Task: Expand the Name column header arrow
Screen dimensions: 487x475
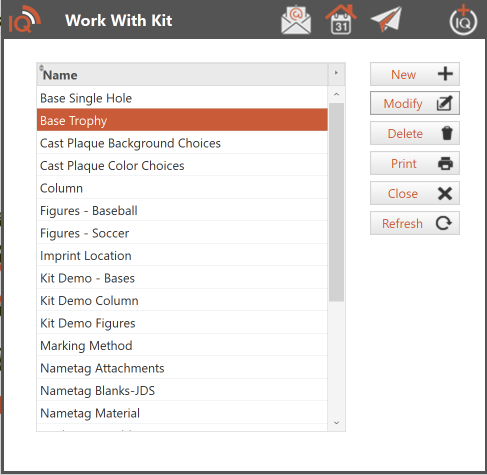Action: (x=336, y=73)
